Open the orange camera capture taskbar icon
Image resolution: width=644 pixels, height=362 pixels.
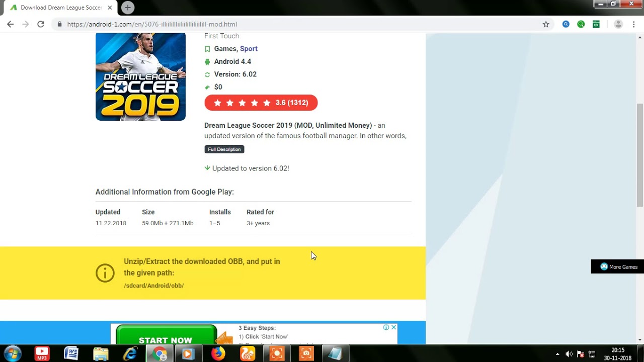click(306, 353)
